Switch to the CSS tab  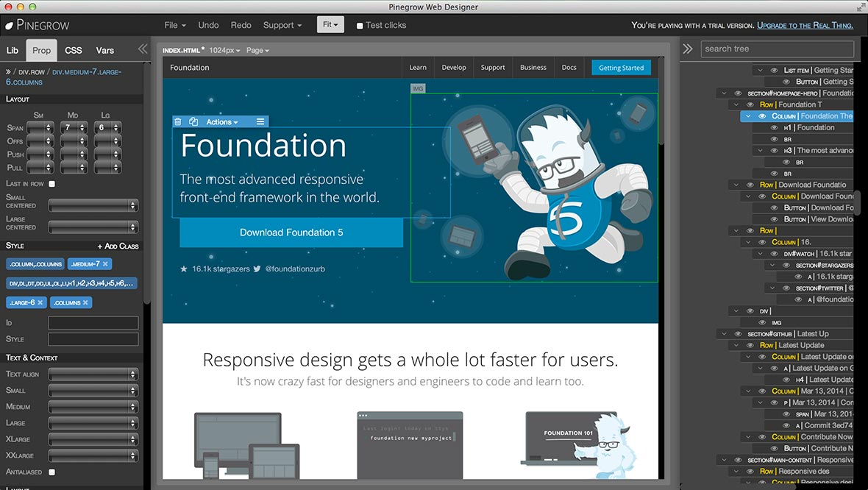73,50
